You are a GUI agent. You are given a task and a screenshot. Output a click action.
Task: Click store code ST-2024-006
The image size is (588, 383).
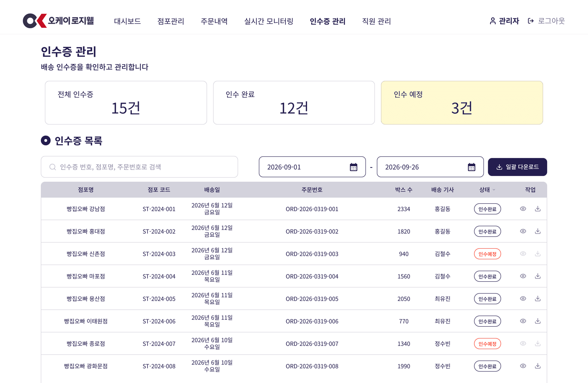tap(159, 321)
